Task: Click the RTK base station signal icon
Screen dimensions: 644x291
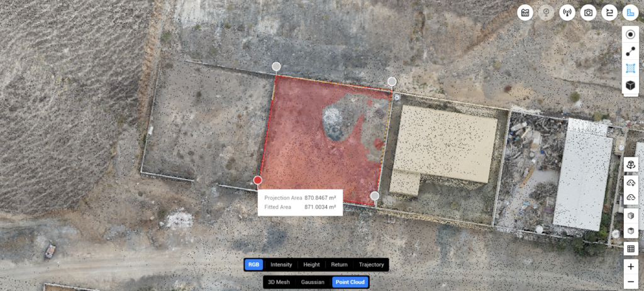Action: coord(567,13)
